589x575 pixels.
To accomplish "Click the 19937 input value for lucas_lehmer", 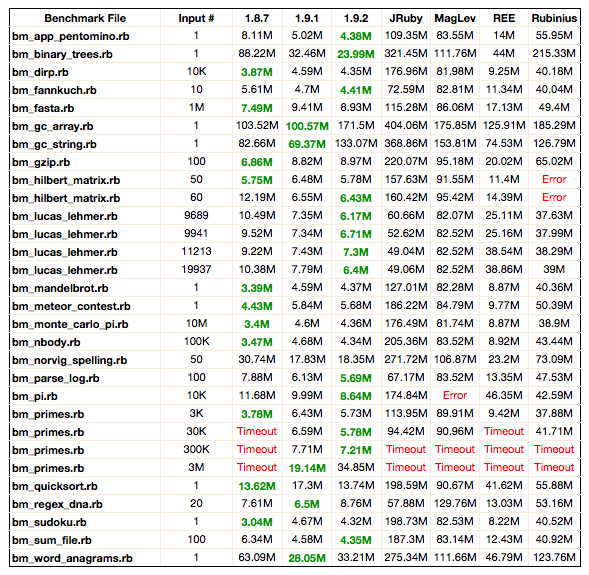I will tap(196, 270).
